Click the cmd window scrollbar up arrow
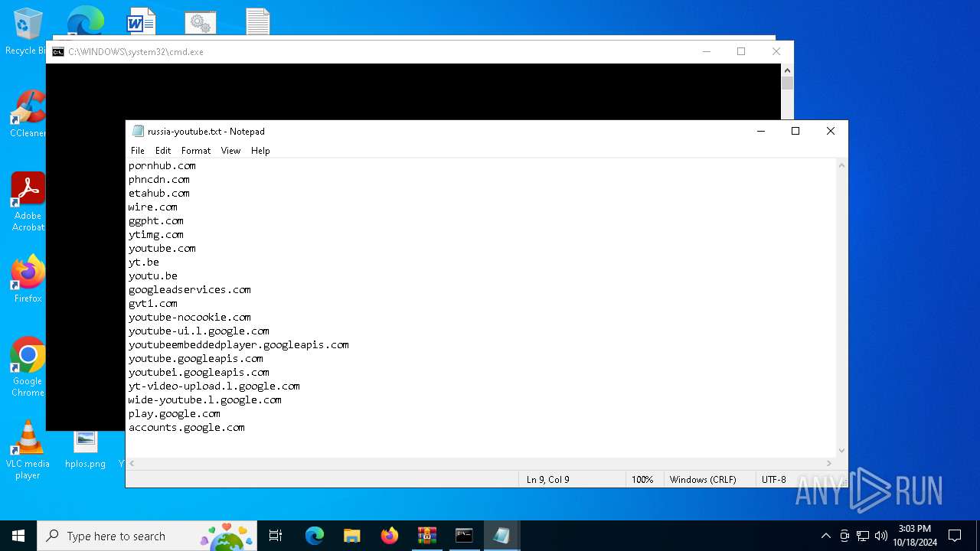This screenshot has width=980, height=551. pyautogui.click(x=787, y=70)
